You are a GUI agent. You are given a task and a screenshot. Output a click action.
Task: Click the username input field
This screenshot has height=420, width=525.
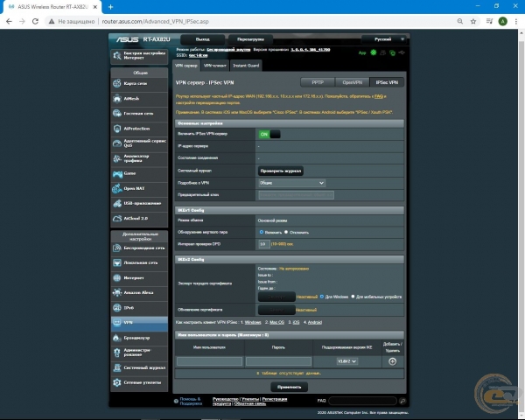[209, 361]
